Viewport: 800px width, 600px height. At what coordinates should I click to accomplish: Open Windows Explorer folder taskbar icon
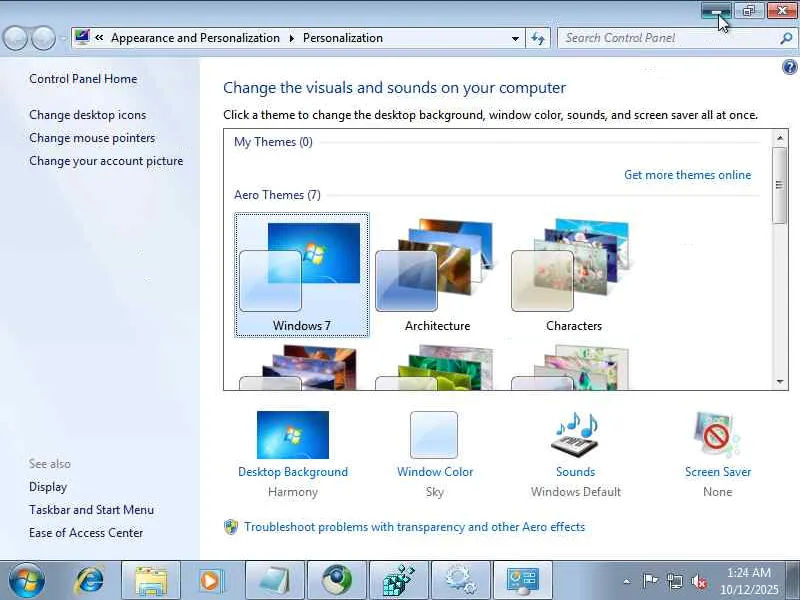pyautogui.click(x=151, y=581)
